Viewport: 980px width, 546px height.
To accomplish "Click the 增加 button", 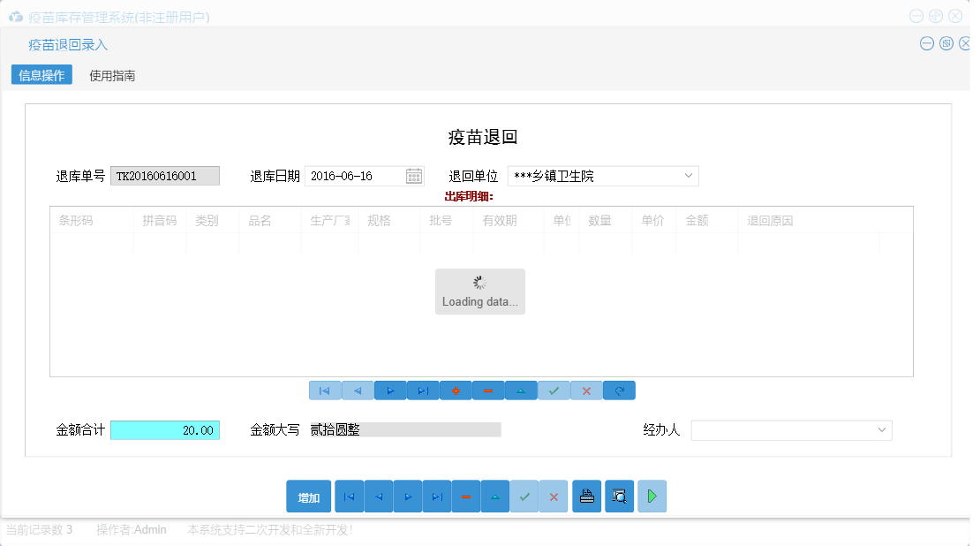I will pyautogui.click(x=308, y=496).
